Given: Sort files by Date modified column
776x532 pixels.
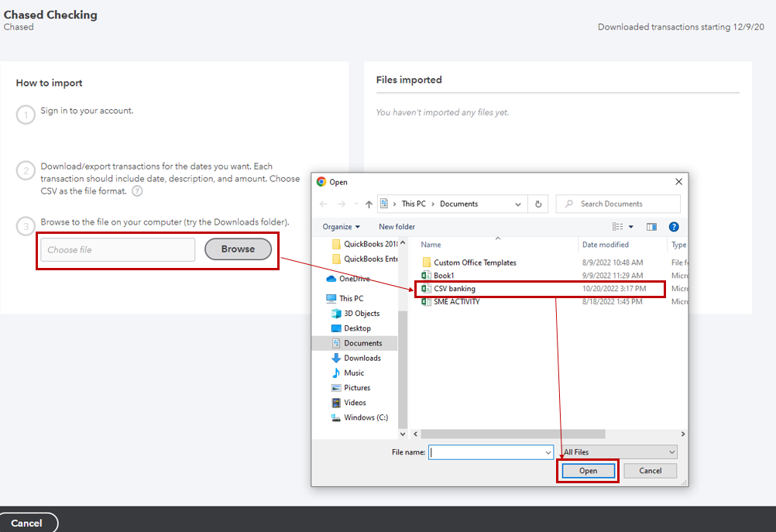Looking at the screenshot, I should [606, 245].
